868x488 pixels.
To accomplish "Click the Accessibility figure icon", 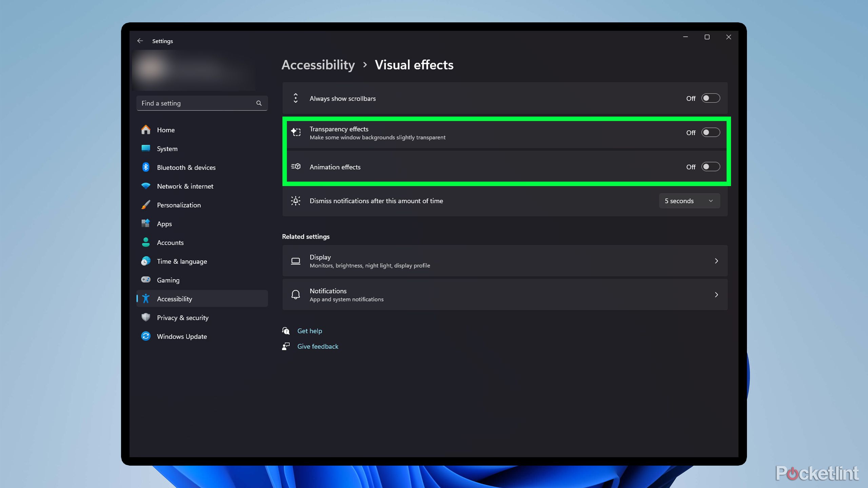I will click(x=146, y=299).
